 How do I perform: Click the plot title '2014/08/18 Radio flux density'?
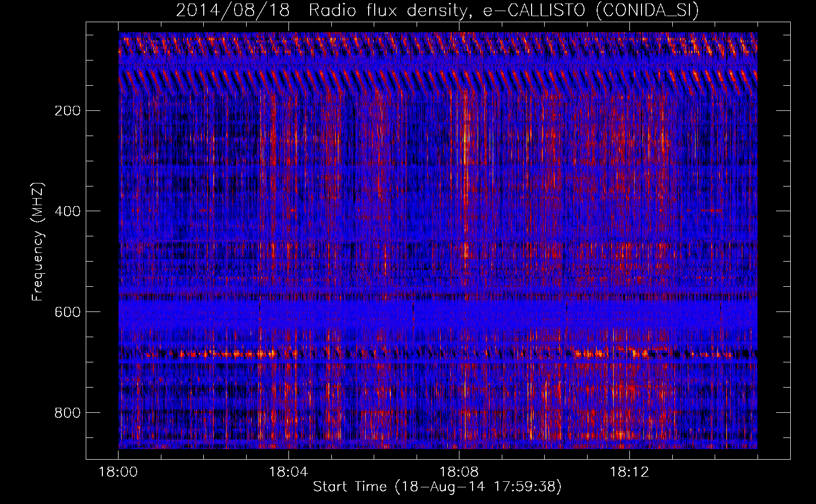[325, 11]
